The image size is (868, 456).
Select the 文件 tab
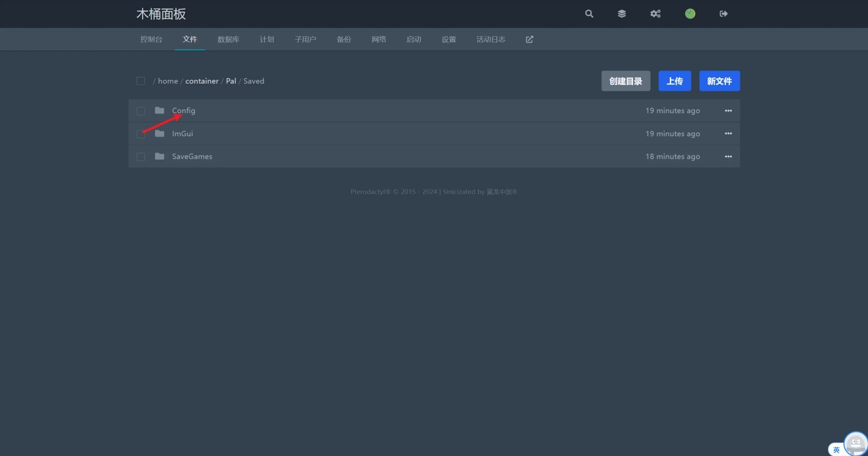tap(190, 39)
